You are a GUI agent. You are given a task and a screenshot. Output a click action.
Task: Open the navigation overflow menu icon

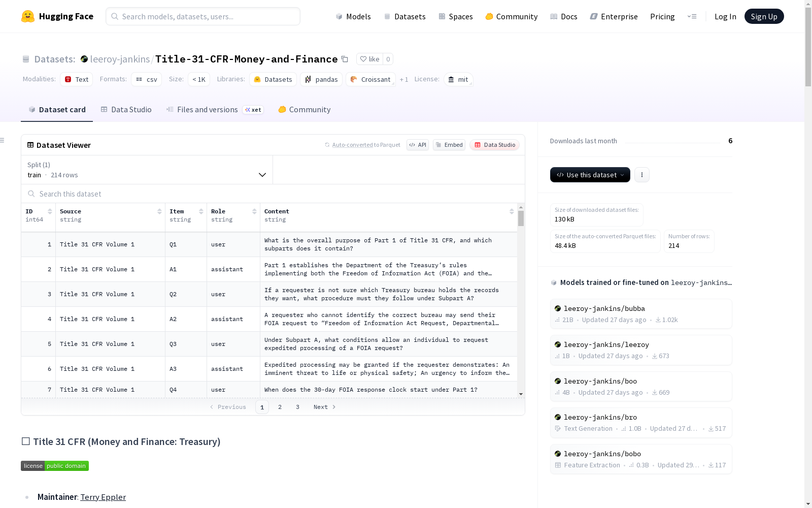692,16
